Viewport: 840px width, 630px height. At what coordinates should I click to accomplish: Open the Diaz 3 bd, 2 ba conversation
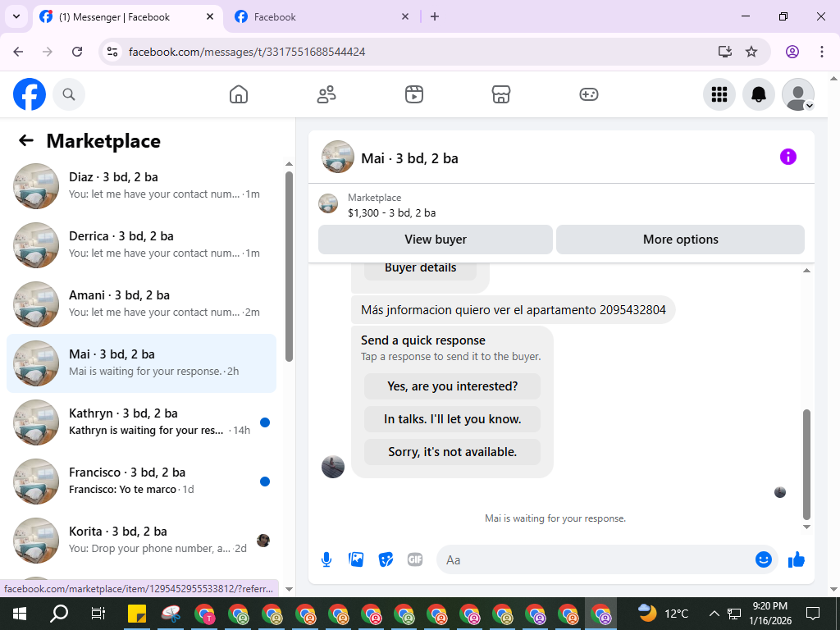pyautogui.click(x=141, y=186)
